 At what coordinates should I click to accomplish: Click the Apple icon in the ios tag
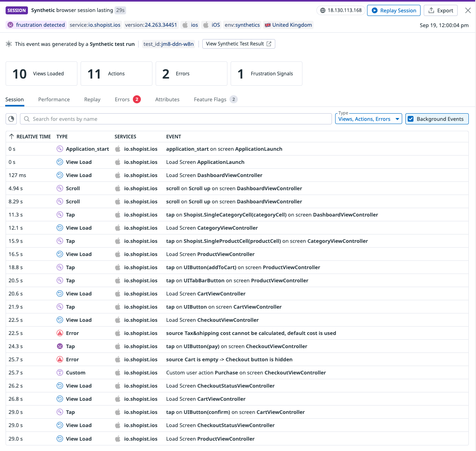pos(186,25)
